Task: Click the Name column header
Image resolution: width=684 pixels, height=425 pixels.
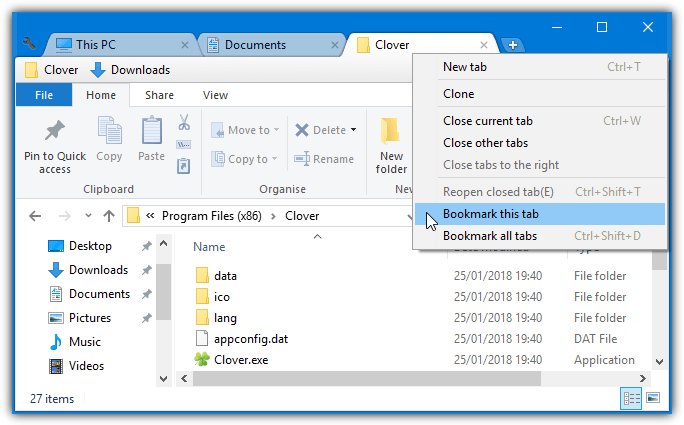Action: click(x=209, y=247)
